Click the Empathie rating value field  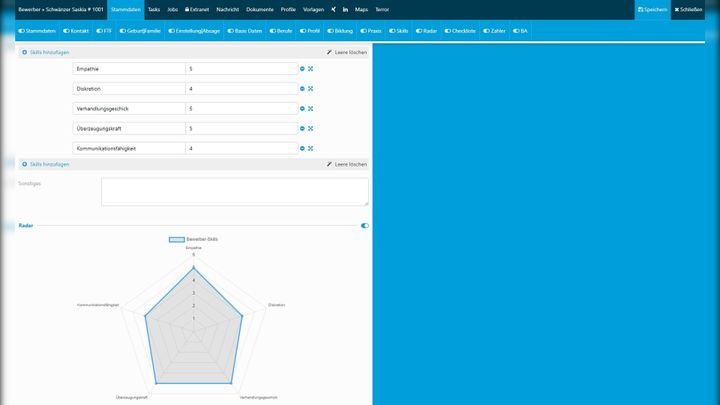[241, 69]
